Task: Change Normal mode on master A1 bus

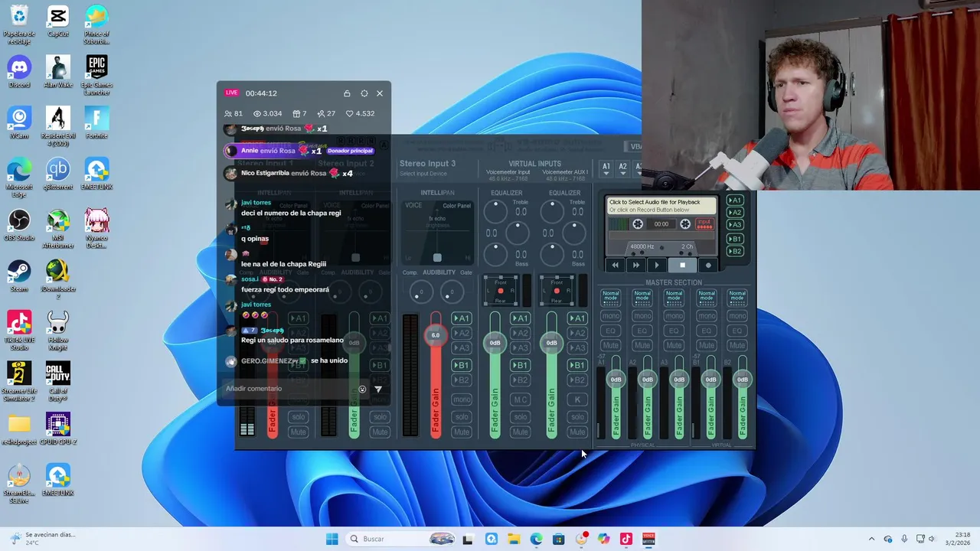Action: [610, 297]
